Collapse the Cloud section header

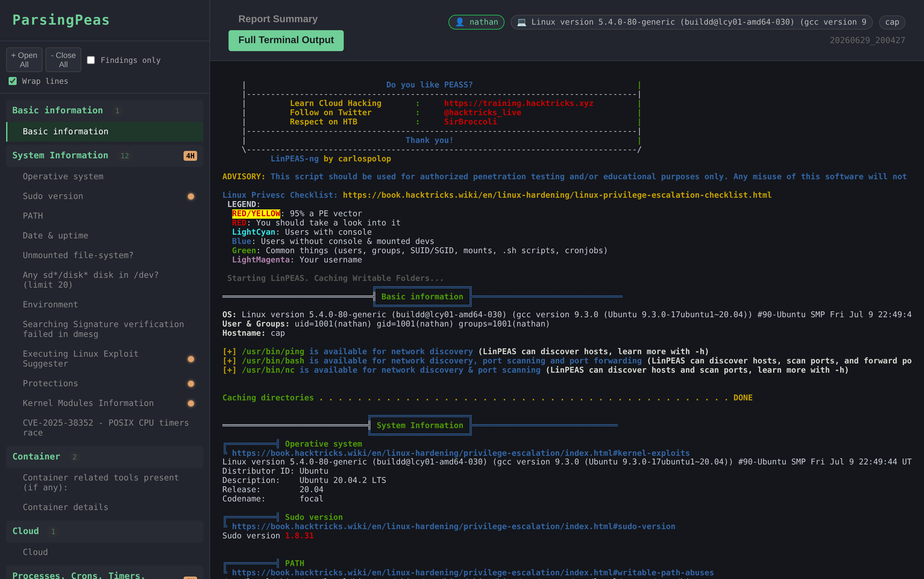(x=104, y=532)
